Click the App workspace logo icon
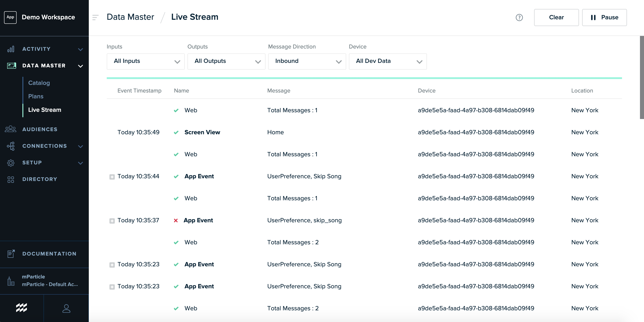The image size is (644, 322). click(10, 17)
